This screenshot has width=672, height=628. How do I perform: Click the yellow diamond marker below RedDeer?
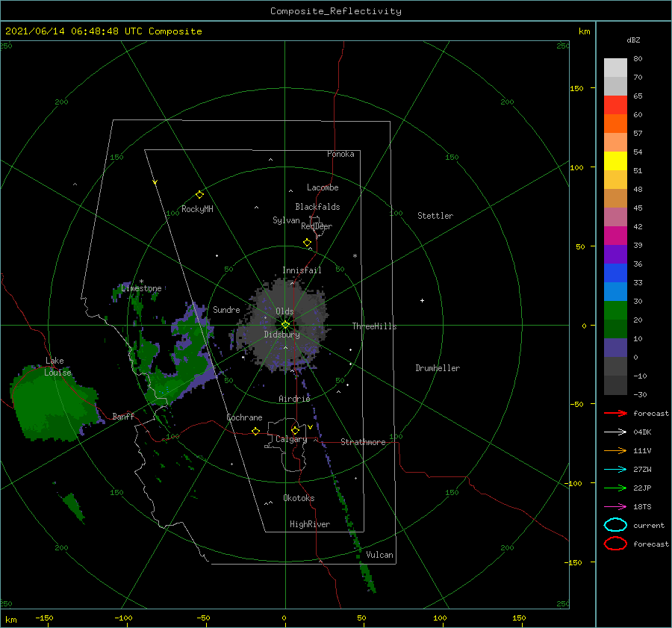[x=308, y=243]
